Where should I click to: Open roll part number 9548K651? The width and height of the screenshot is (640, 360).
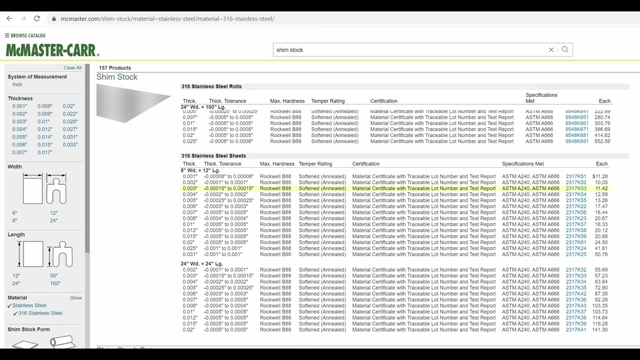tap(577, 117)
